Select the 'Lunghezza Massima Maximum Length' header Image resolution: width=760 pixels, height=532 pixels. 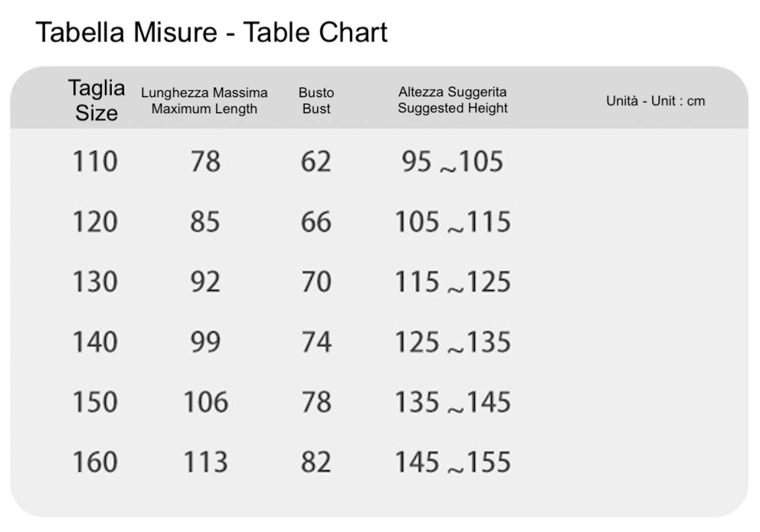click(x=205, y=100)
